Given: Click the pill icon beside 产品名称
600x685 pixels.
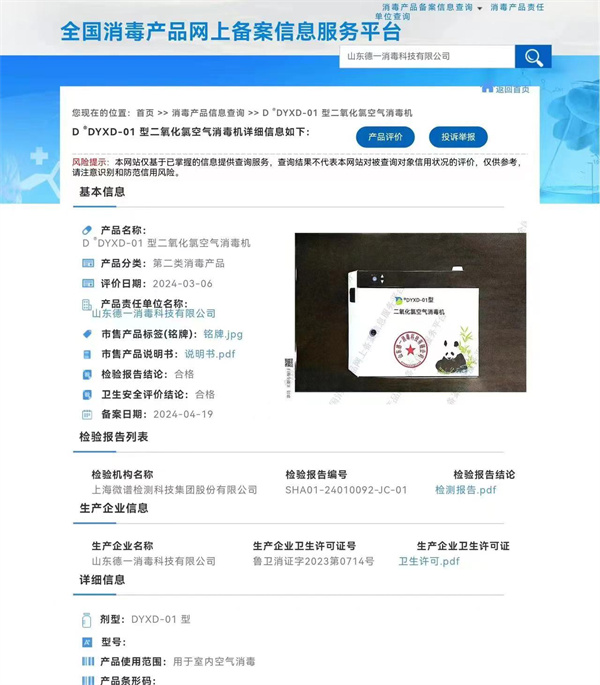Looking at the screenshot, I should coord(87,230).
